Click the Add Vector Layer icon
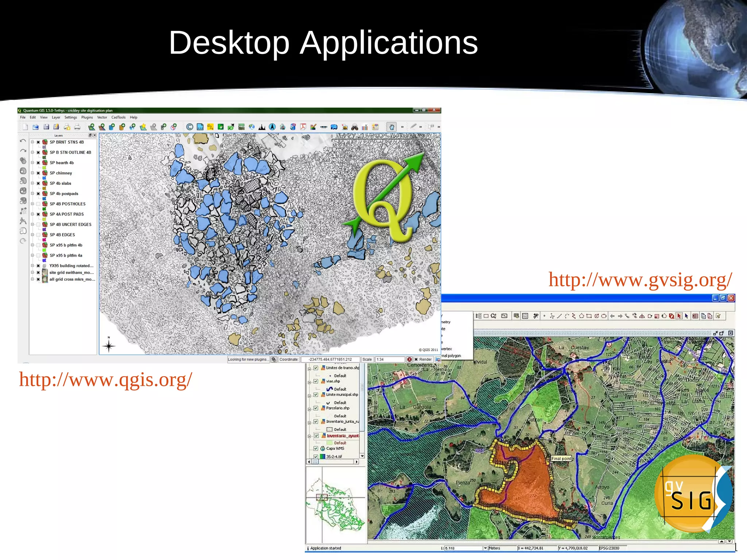 pyautogui.click(x=91, y=127)
